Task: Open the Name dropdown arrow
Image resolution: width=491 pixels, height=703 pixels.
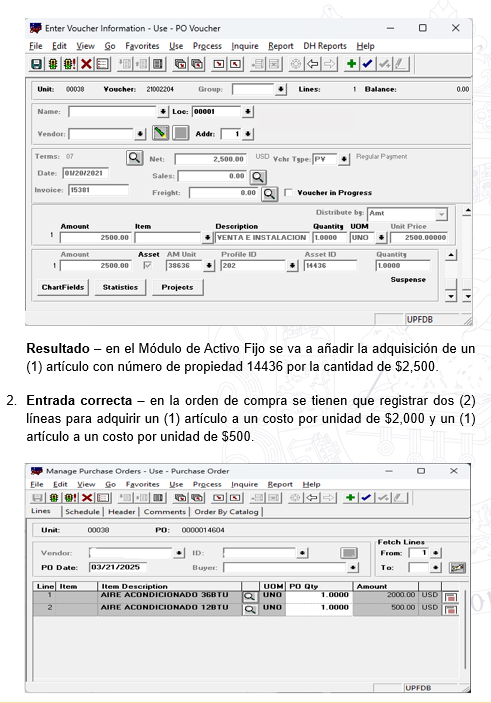Action: (162, 111)
